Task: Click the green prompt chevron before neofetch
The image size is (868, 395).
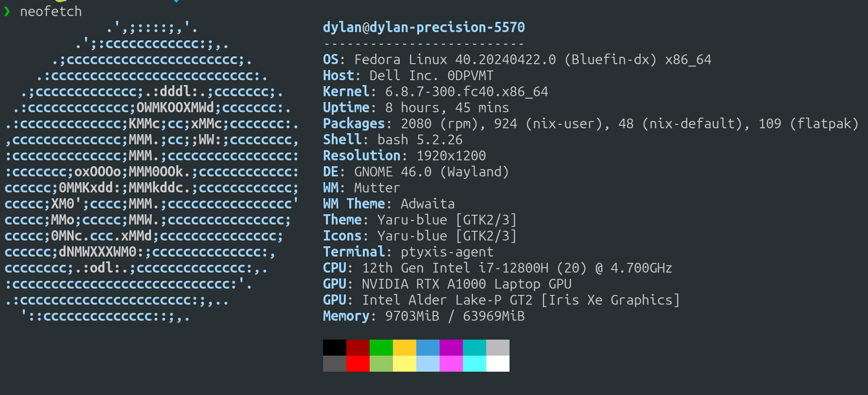Action: (x=7, y=11)
